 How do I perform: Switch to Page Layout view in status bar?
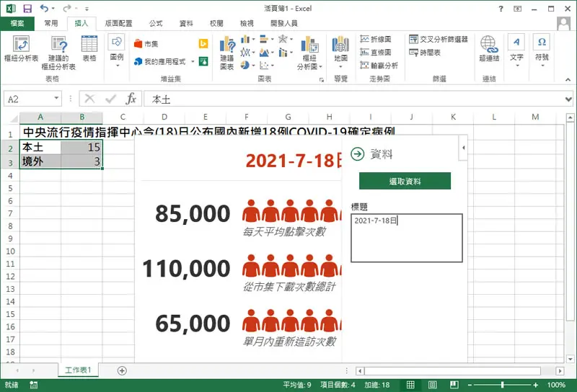pyautogui.click(x=432, y=385)
